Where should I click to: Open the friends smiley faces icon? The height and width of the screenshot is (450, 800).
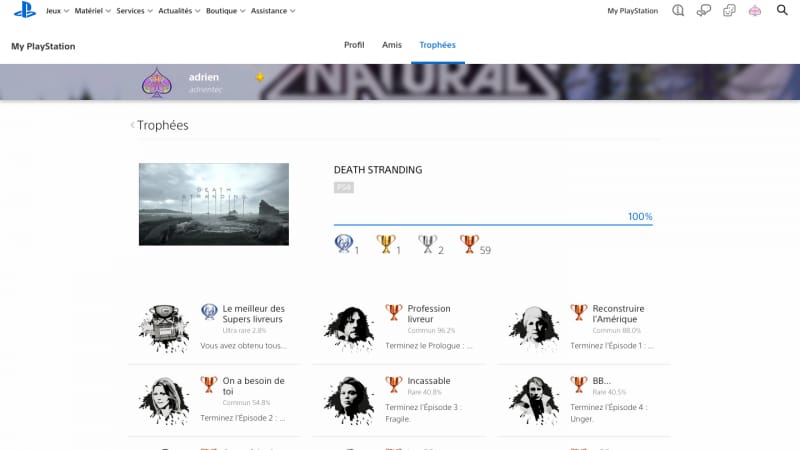pos(729,10)
